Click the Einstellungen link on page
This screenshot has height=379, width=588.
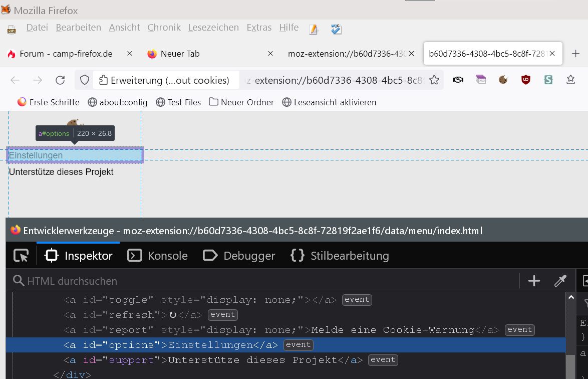tap(36, 155)
